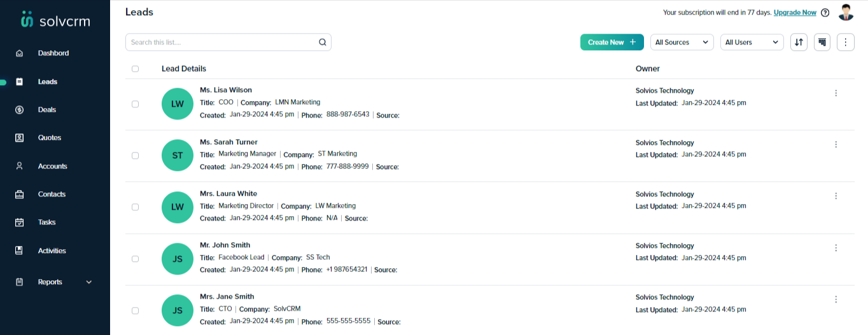This screenshot has height=335, width=868.
Task: Click the SS Tech company text
Action: click(x=318, y=257)
